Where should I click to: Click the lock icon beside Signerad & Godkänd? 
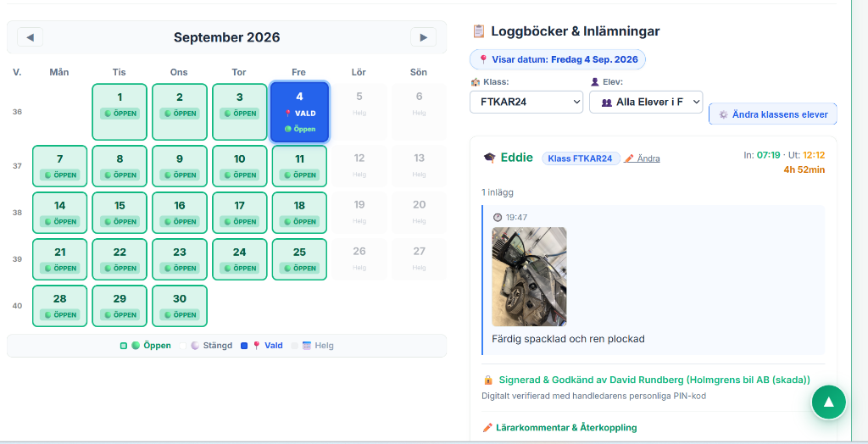[487, 380]
